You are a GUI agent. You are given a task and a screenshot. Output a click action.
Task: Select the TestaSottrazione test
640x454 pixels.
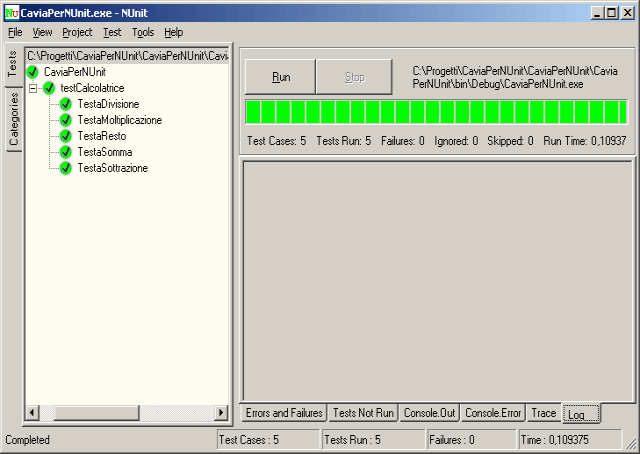point(113,168)
